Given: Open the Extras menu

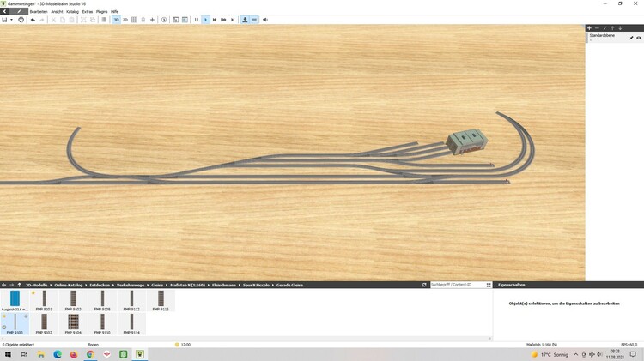Looking at the screenshot, I should pyautogui.click(x=88, y=12).
